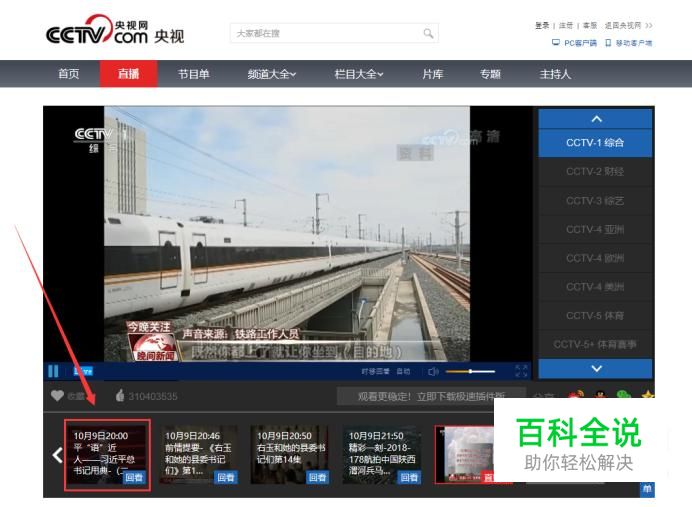Click 回看 on the 21:50 program

pyautogui.click(x=410, y=477)
